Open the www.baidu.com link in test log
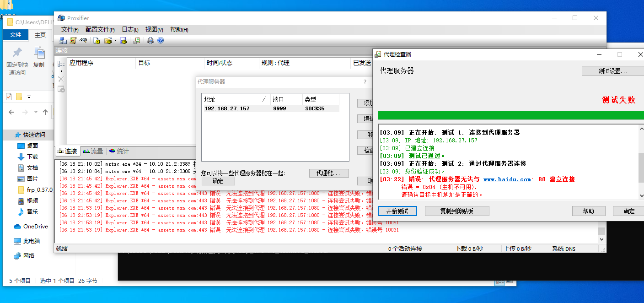The image size is (644, 303). (x=507, y=179)
